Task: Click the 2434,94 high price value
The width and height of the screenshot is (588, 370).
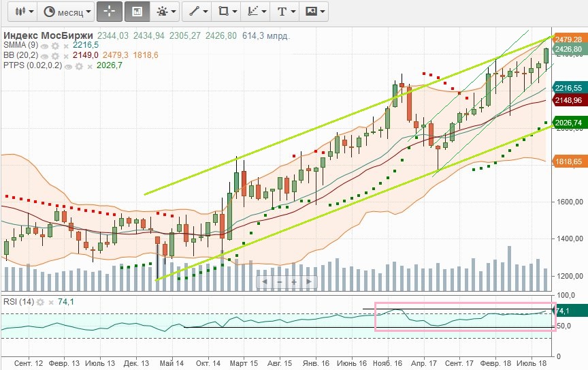Action: pos(149,36)
